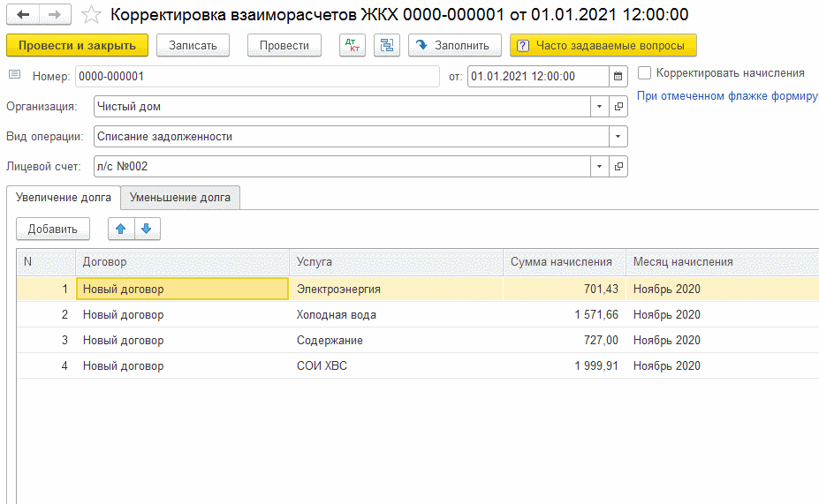
Task: Show Дт/Кт postings of the document
Action: click(x=353, y=45)
